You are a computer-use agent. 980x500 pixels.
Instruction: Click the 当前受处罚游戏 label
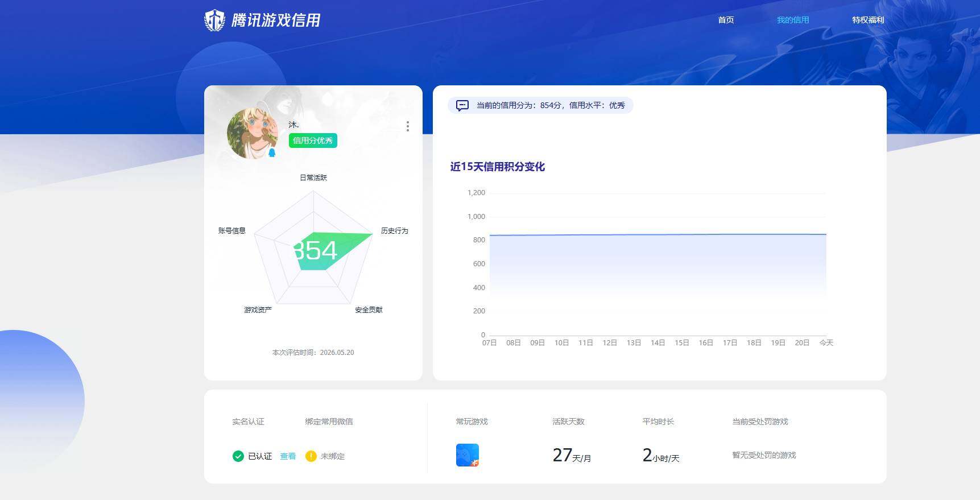[x=760, y=422]
